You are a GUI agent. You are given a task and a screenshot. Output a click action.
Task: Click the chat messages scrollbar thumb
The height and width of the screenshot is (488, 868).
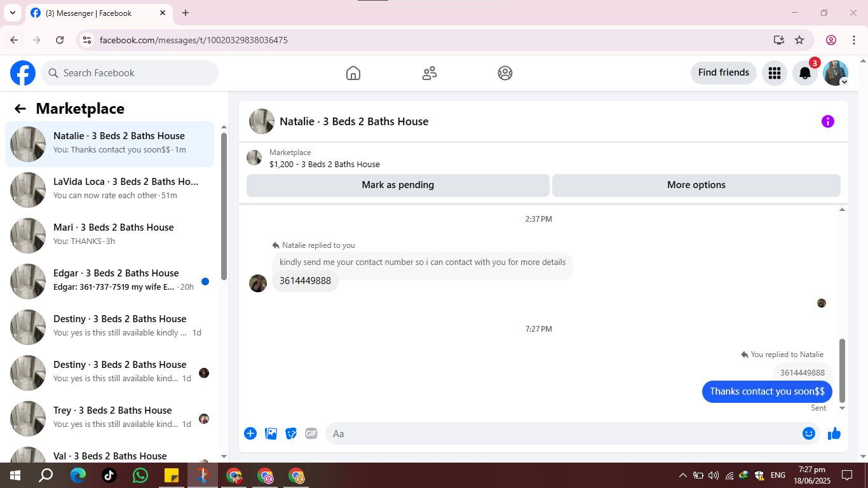843,370
